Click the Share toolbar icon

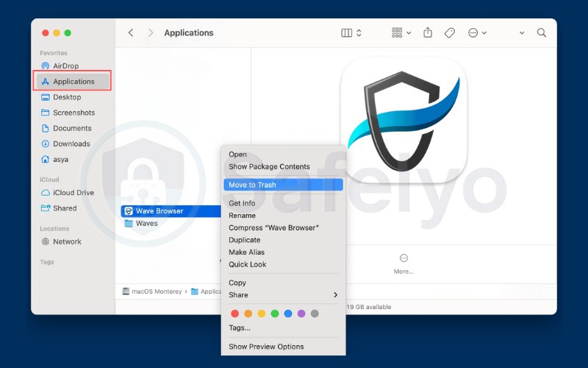click(428, 32)
